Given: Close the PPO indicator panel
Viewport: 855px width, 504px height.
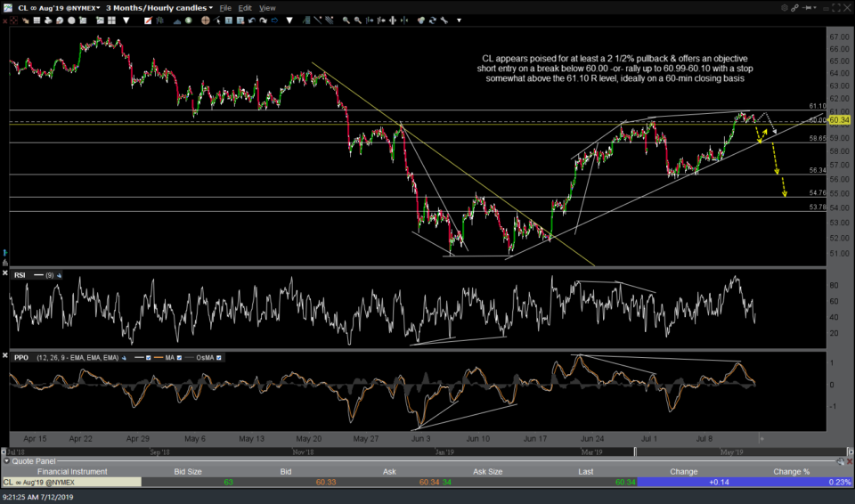Looking at the screenshot, I should tap(5, 355).
